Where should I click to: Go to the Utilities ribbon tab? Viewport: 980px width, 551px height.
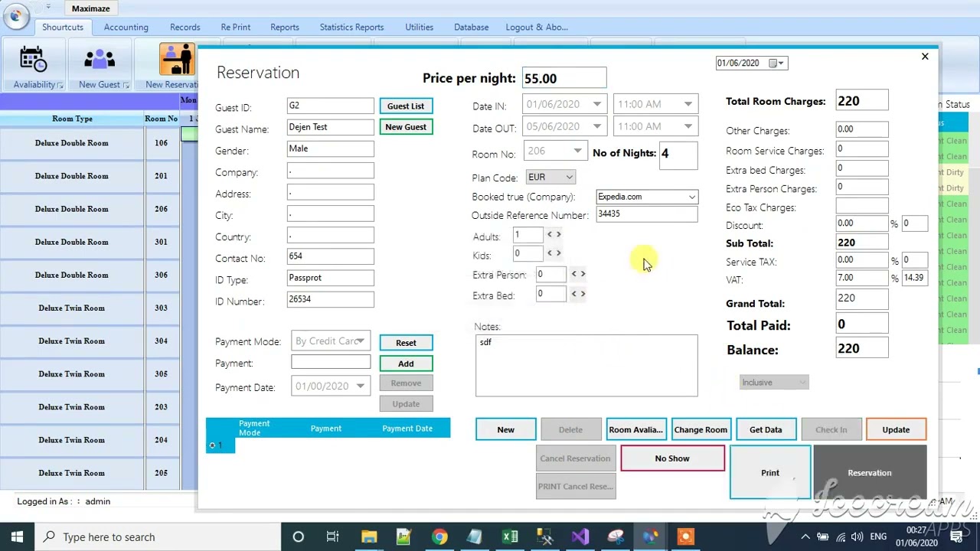pos(420,28)
